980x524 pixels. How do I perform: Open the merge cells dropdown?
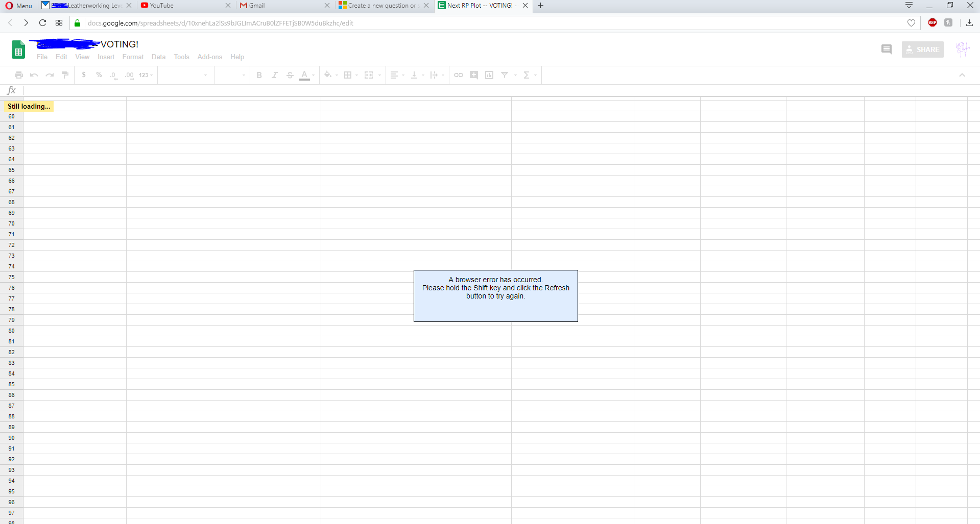tap(372, 75)
